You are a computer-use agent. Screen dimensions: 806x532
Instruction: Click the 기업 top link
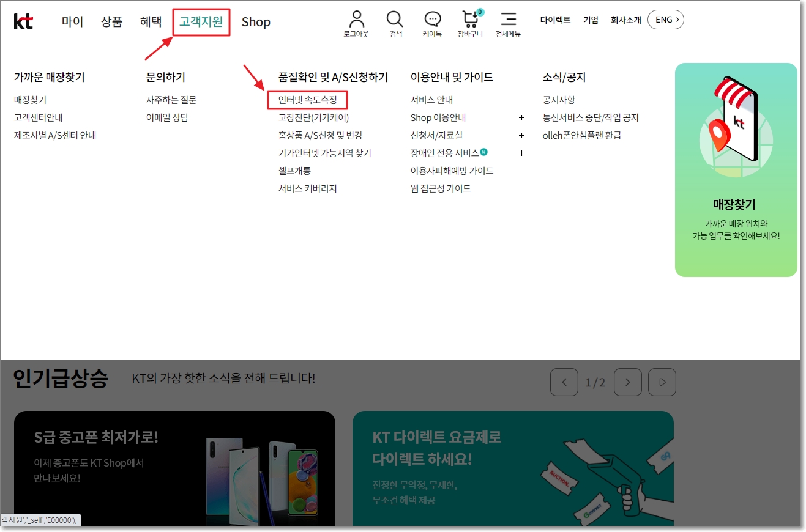(591, 20)
